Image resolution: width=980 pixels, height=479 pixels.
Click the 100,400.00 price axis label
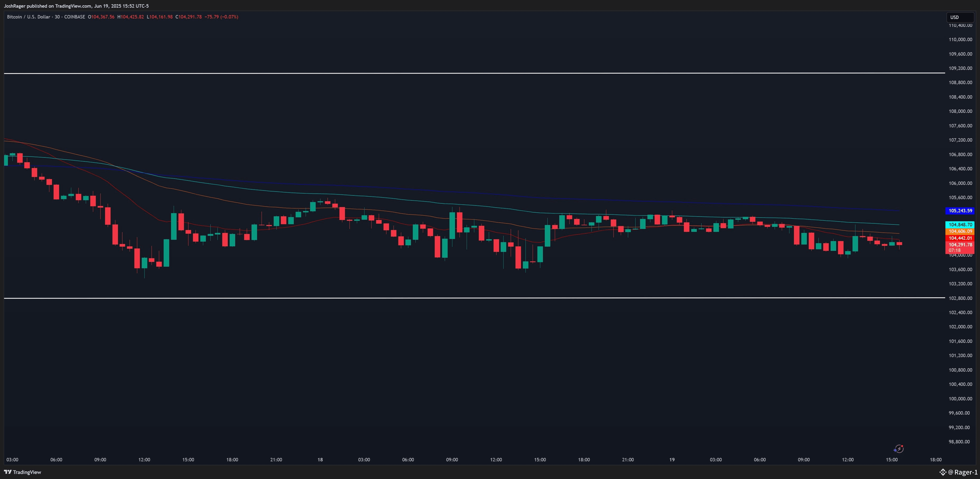coord(960,384)
